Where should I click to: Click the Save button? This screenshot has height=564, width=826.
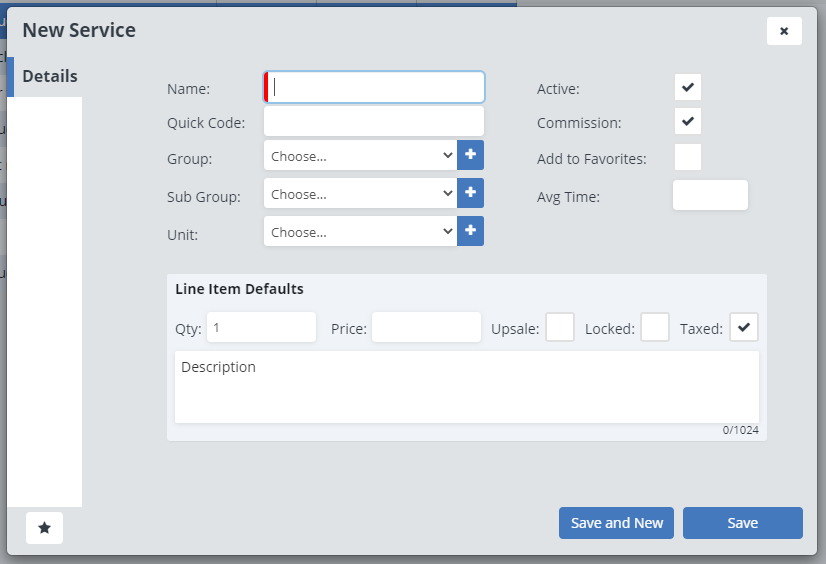pos(743,523)
